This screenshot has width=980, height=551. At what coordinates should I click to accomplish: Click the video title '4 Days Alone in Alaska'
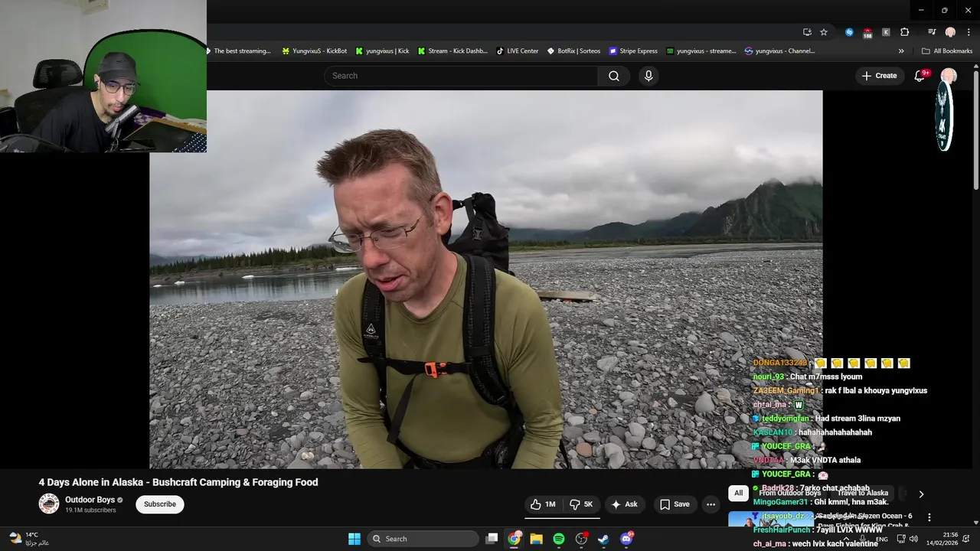pos(178,482)
